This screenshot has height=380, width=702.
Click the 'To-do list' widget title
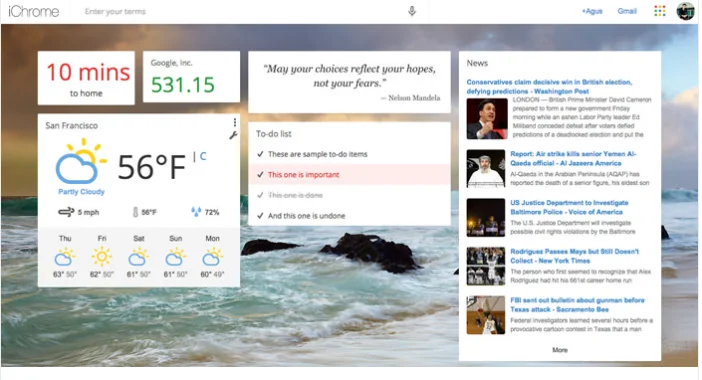pos(274,134)
